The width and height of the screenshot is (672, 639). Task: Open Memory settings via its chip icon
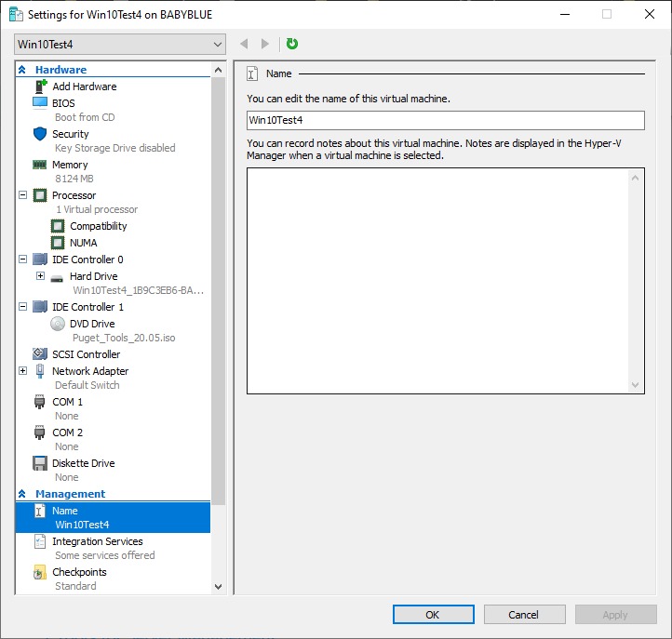coord(40,165)
